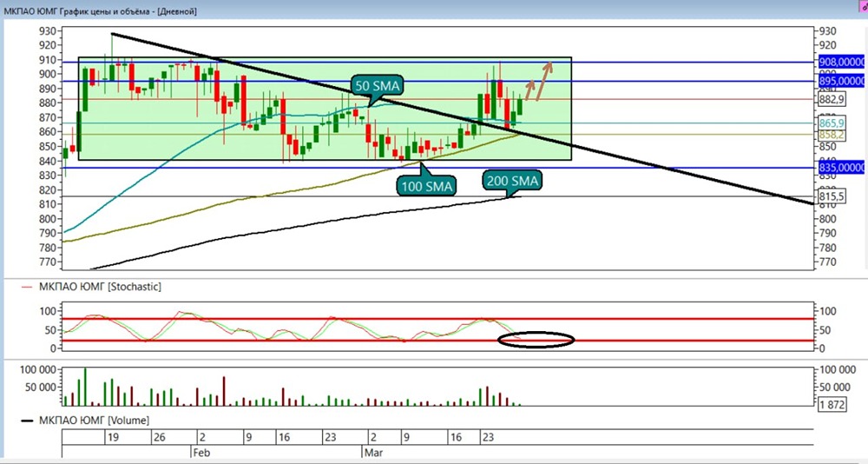Click the '16' date label in February
Viewport: 868px width, 464px height.
point(284,437)
